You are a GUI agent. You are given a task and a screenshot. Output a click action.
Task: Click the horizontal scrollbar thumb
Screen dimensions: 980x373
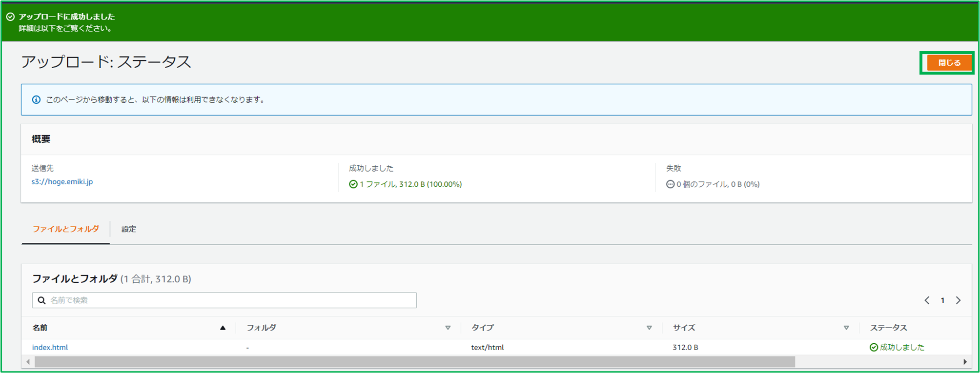click(x=415, y=362)
